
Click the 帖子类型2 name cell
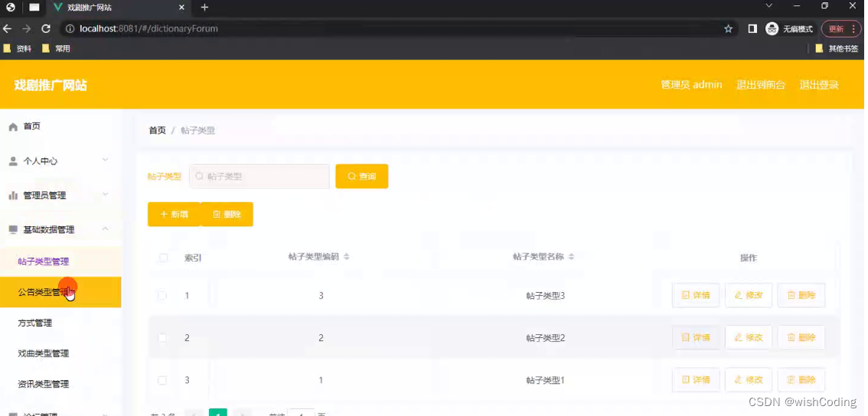pyautogui.click(x=545, y=337)
